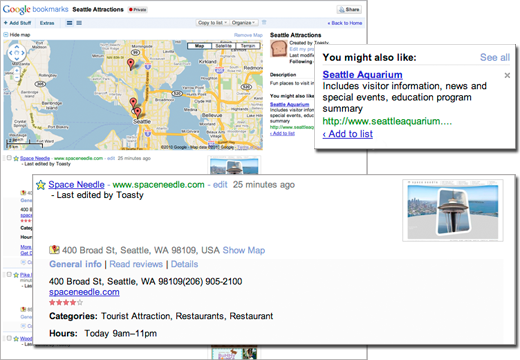The width and height of the screenshot is (520, 360).
Task: Switch map to Satellite view
Action: [x=223, y=46]
